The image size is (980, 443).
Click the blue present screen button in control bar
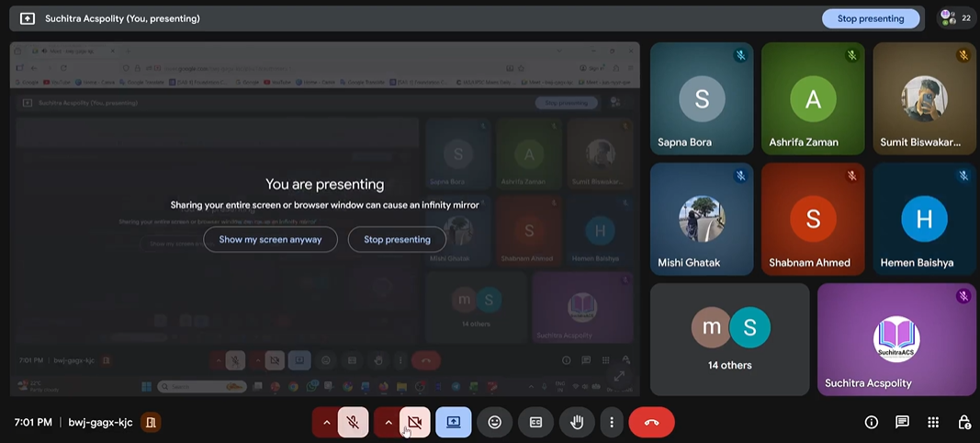coord(454,423)
